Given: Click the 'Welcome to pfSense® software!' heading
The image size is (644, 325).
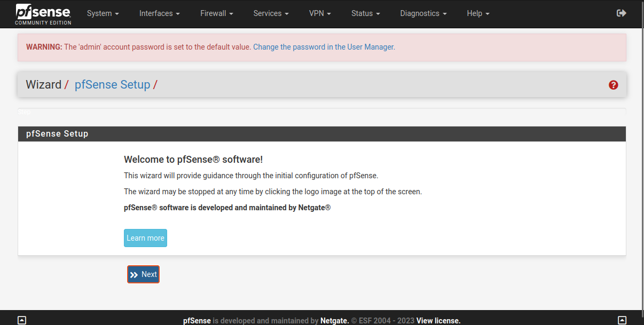Looking at the screenshot, I should click(193, 160).
